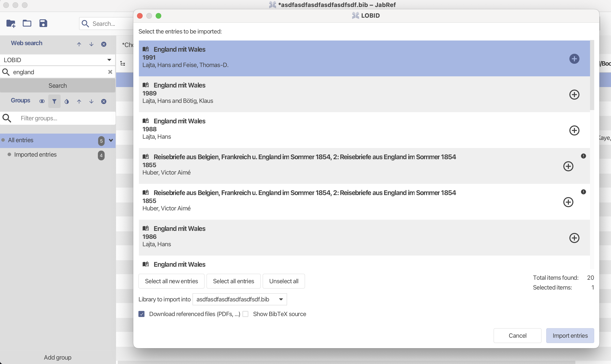Select the Imported entries group
This screenshot has width=611, height=364.
(x=58, y=155)
